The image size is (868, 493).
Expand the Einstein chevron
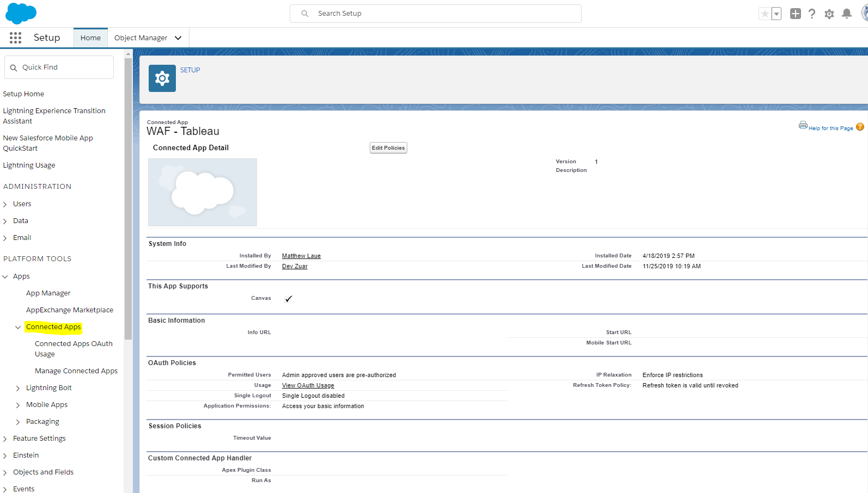point(5,456)
